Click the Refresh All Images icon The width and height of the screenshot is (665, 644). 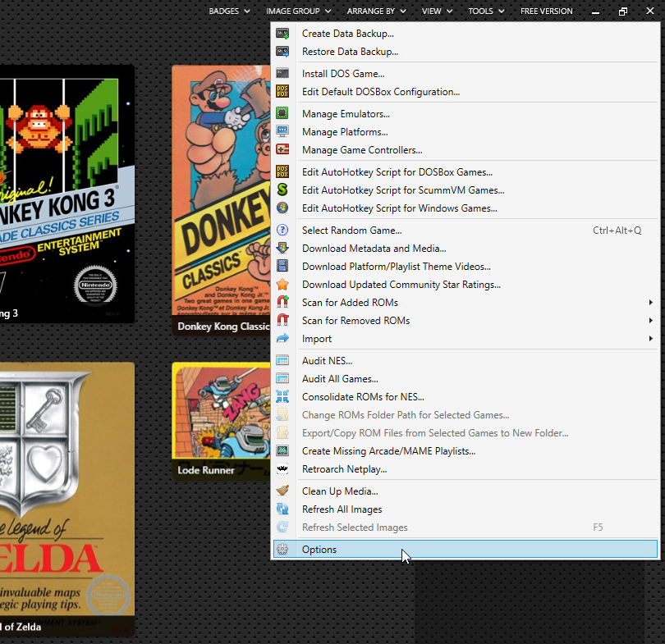coord(282,509)
